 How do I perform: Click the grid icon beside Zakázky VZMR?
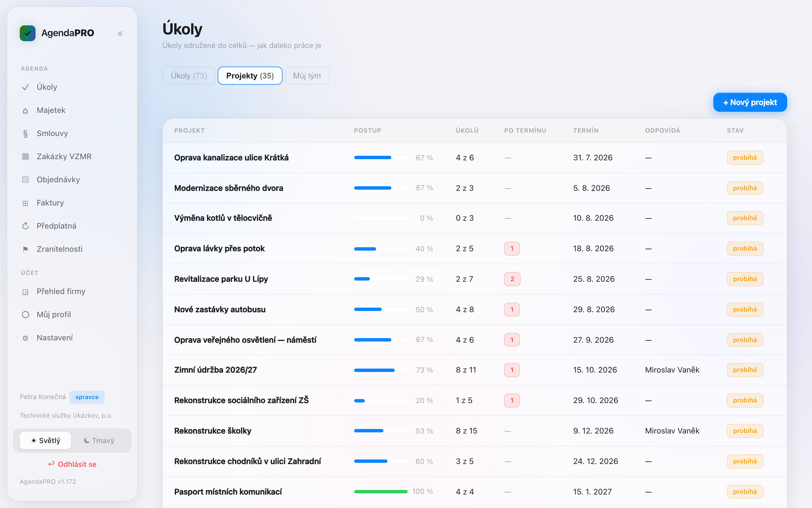pyautogui.click(x=25, y=157)
